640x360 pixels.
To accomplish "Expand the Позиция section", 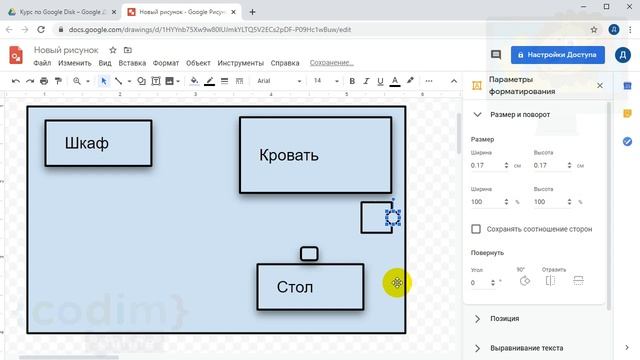I will [478, 318].
